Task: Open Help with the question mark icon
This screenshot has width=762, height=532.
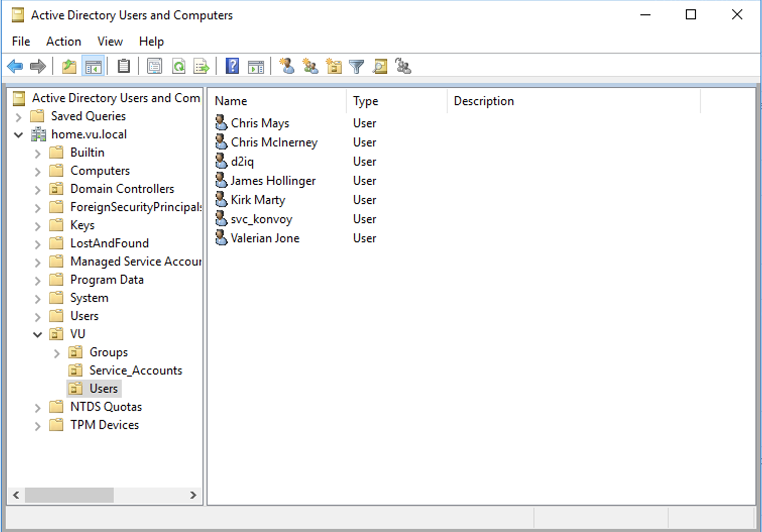Action: pyautogui.click(x=232, y=66)
